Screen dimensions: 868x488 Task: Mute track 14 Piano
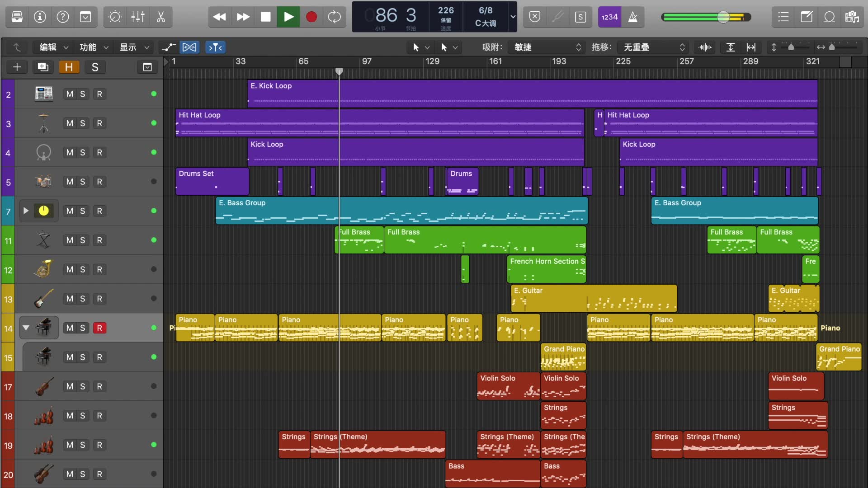pyautogui.click(x=69, y=327)
